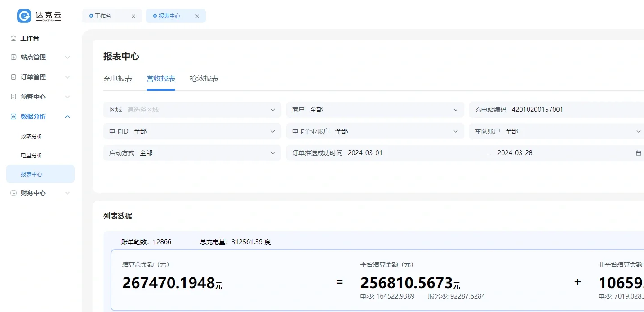Close the 报表中心 tab
The image size is (644, 312).
click(x=197, y=16)
